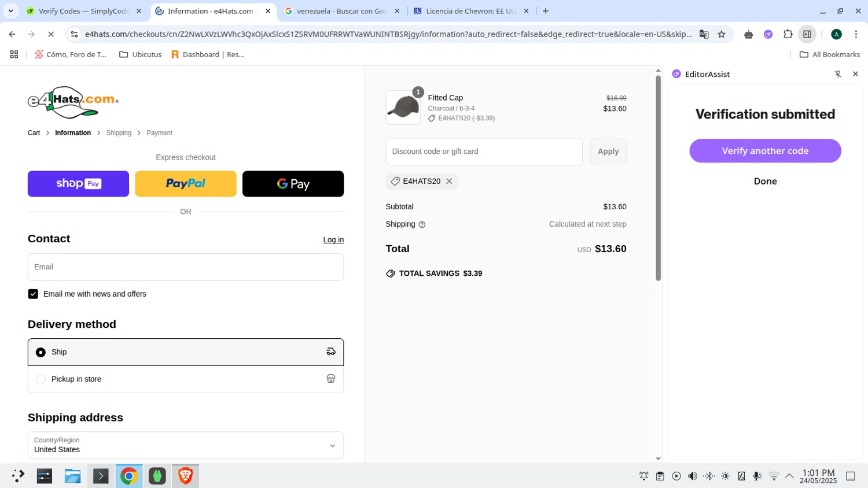The width and height of the screenshot is (868, 488).
Task: Open the Extensions puzzle menu
Action: tap(788, 34)
